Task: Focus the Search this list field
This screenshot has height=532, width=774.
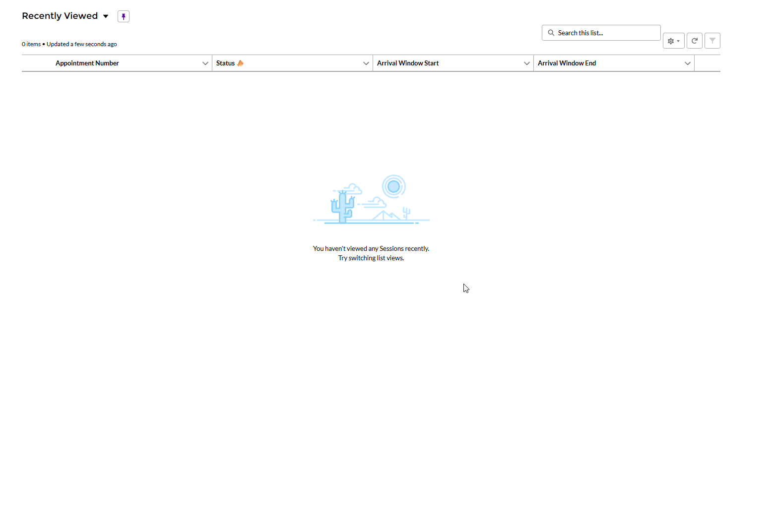Action: click(x=605, y=33)
